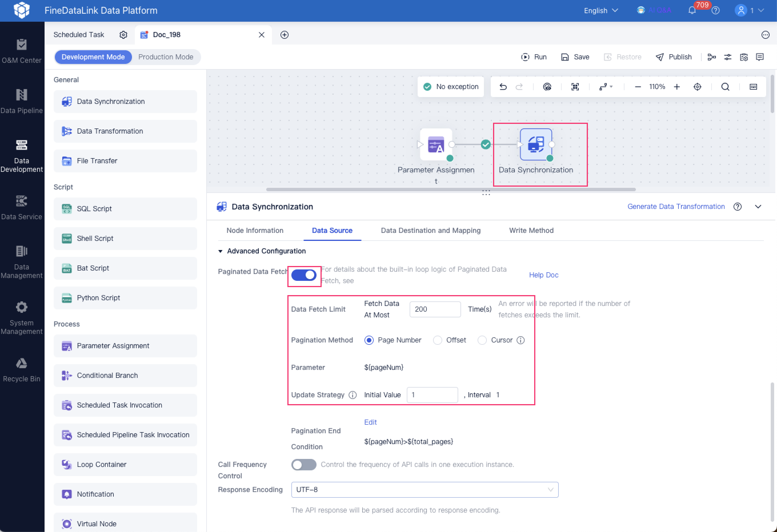Click the redo icon on canvas toolbar
The height and width of the screenshot is (532, 777).
coord(519,87)
